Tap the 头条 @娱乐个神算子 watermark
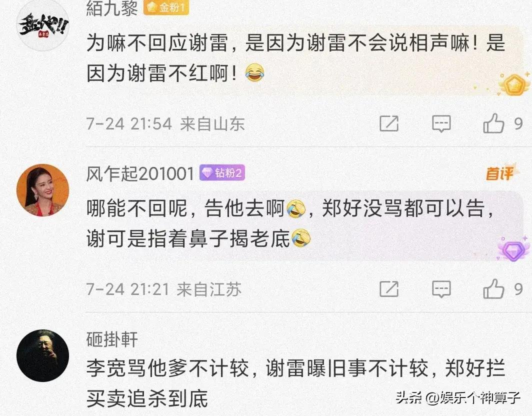 [457, 397]
